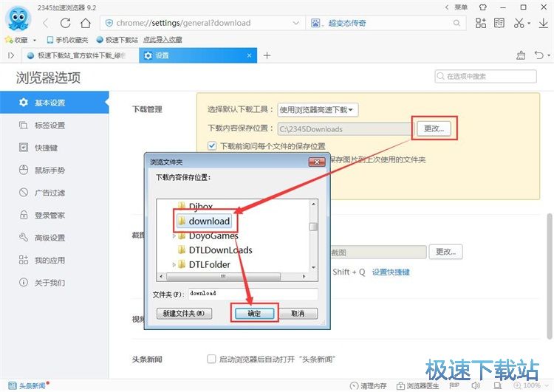
Task: Click 更改 for screenshot save location
Action: tap(446, 252)
